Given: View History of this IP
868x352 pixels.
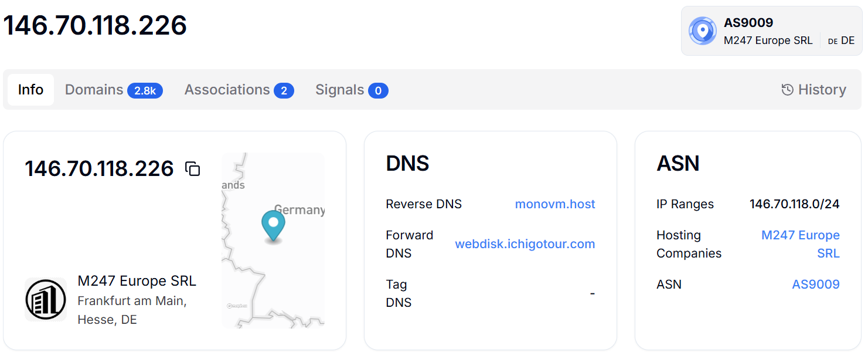Looking at the screenshot, I should point(814,90).
